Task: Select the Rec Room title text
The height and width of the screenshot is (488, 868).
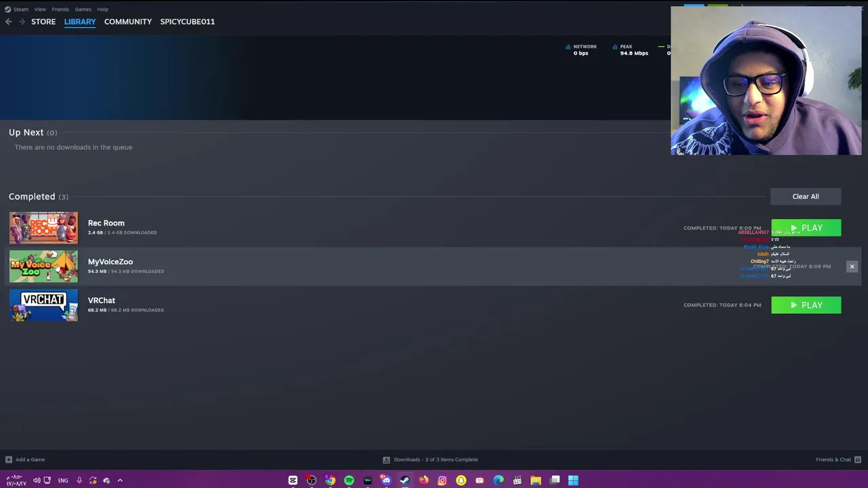Action: pos(106,223)
